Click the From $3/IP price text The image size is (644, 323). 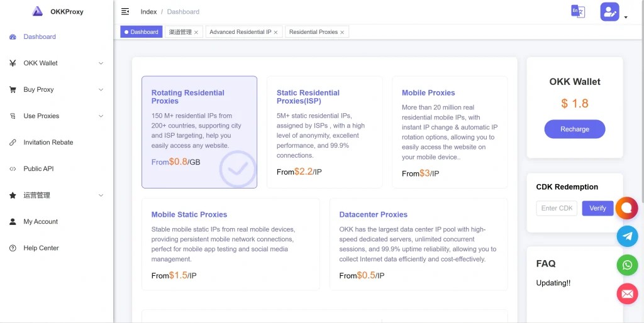421,173
